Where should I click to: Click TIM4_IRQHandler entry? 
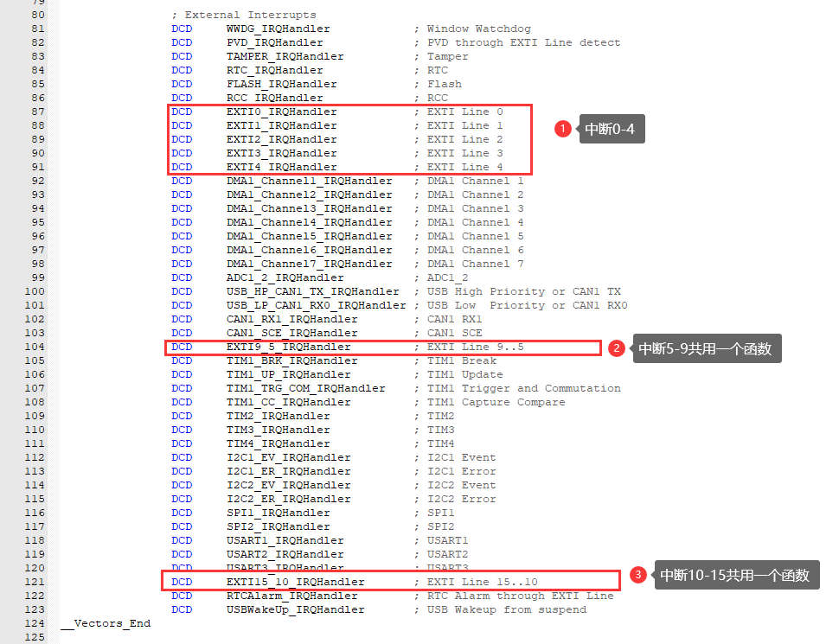[x=279, y=444]
